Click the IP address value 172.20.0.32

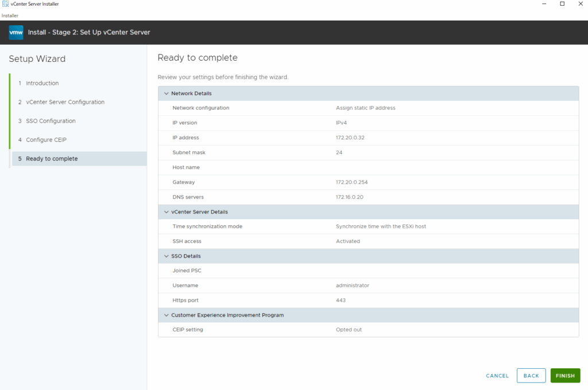(x=350, y=138)
